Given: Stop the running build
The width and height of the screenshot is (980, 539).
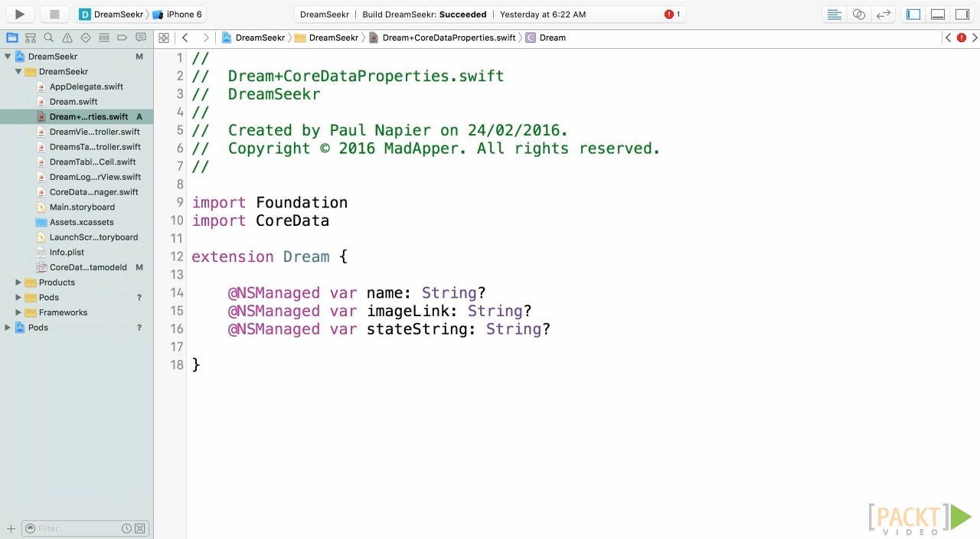Looking at the screenshot, I should point(54,14).
